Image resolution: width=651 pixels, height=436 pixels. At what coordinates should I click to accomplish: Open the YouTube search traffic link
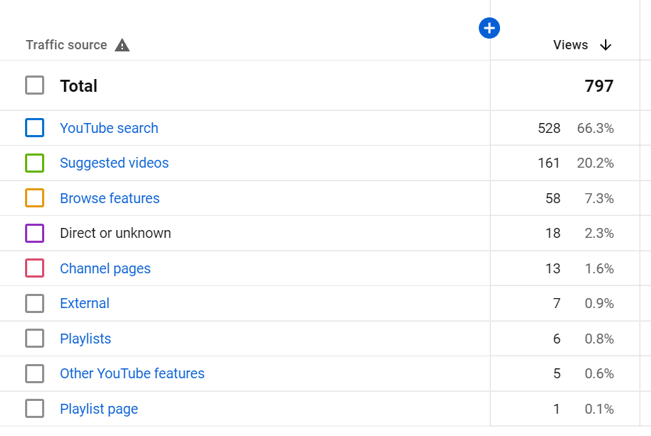(109, 128)
